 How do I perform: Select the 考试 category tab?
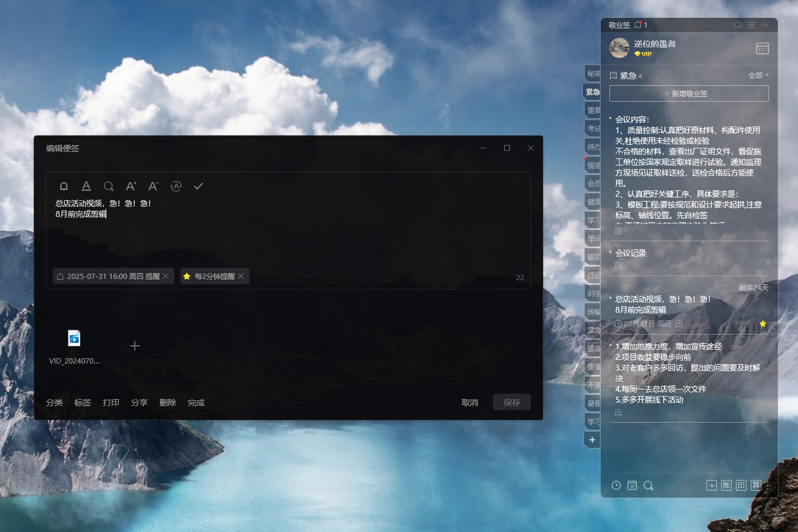click(593, 129)
